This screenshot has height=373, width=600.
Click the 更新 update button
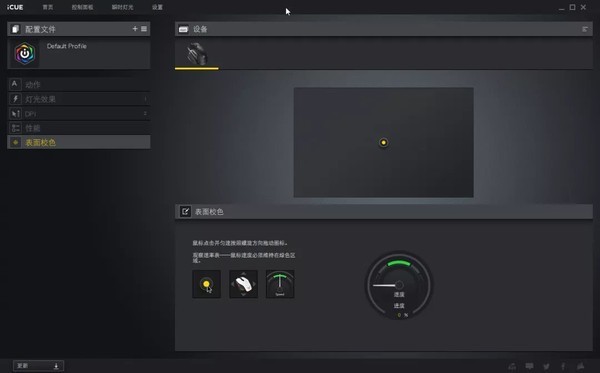[38, 366]
